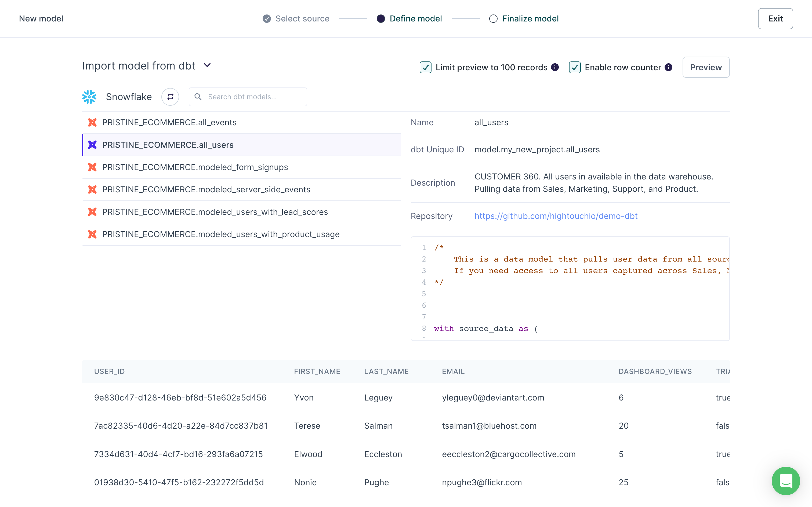Toggle the Limit preview to 100 records checkbox
Screen dimensions: 812x507
tap(425, 67)
